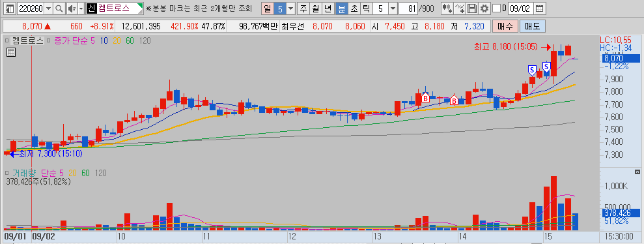This screenshot has width=644, height=244.
Task: Click the candle count field showing 81
Action: (408, 8)
